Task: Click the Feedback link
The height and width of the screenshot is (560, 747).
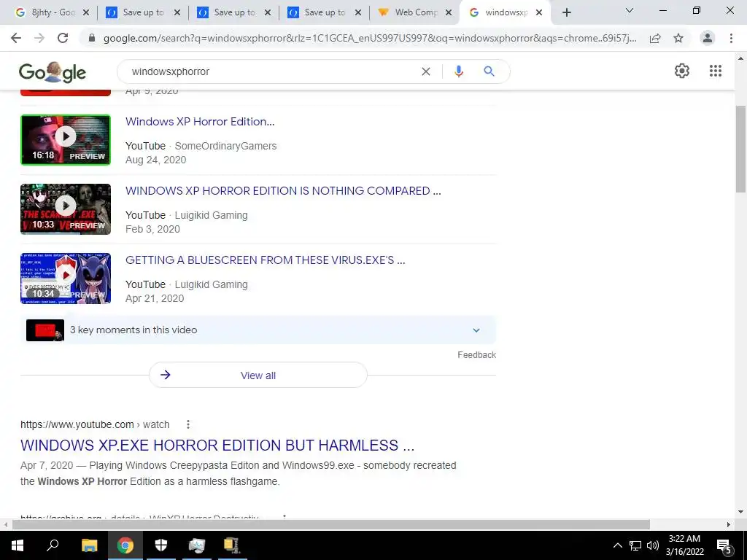Action: (x=476, y=355)
